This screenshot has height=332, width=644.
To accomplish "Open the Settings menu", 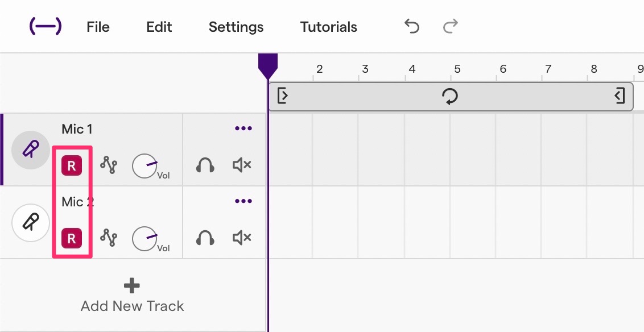I will [236, 27].
